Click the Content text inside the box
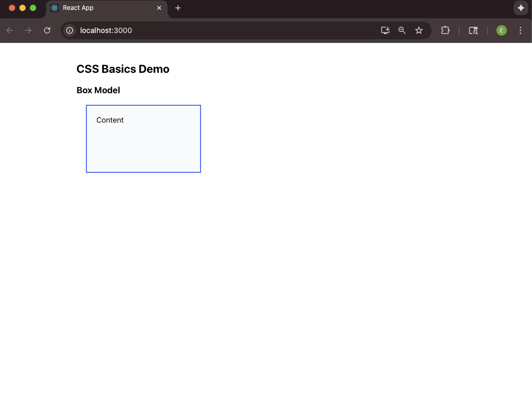Screen dimensions: 532x396 point(110,120)
